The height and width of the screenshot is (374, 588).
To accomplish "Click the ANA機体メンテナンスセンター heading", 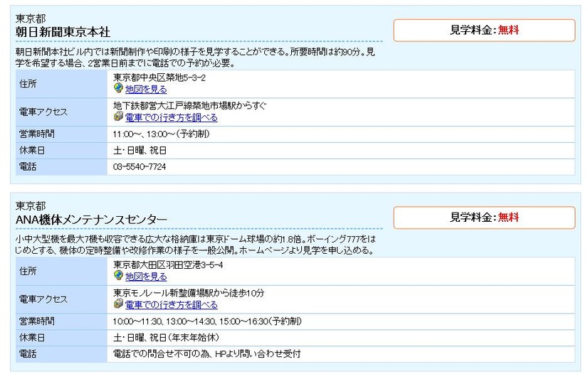I will coord(91,220).
